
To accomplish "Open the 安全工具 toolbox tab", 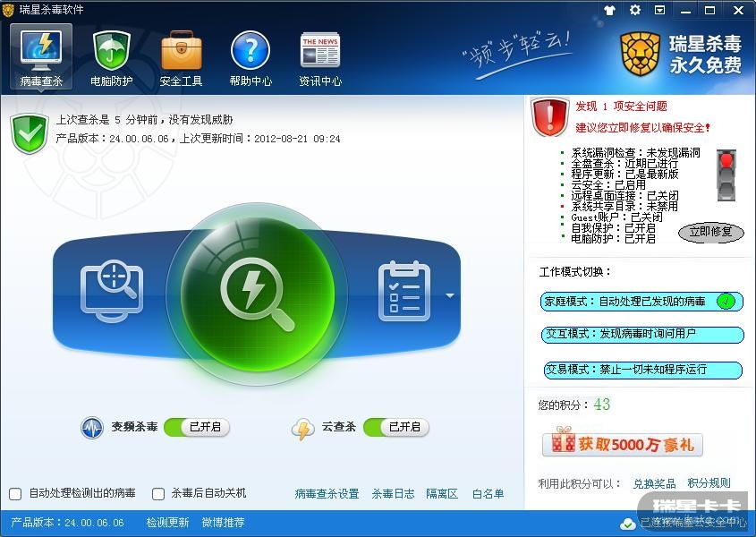I will (182, 58).
